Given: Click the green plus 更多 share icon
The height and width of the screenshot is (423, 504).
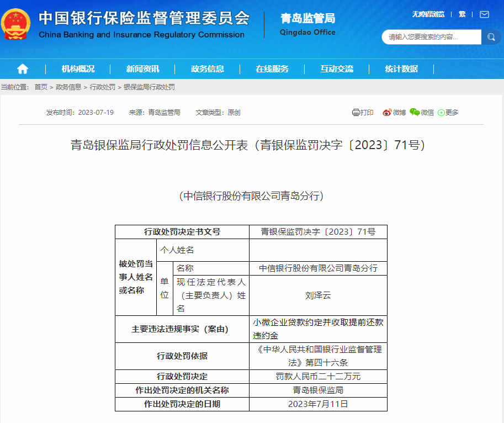Looking at the screenshot, I should coord(441,113).
